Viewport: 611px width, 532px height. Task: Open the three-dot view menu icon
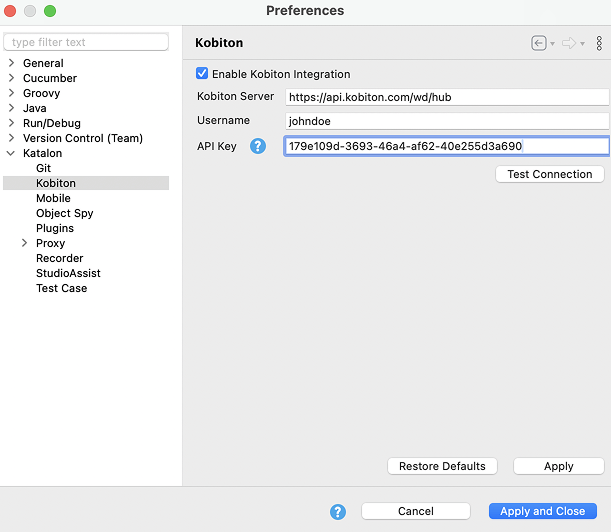point(599,43)
